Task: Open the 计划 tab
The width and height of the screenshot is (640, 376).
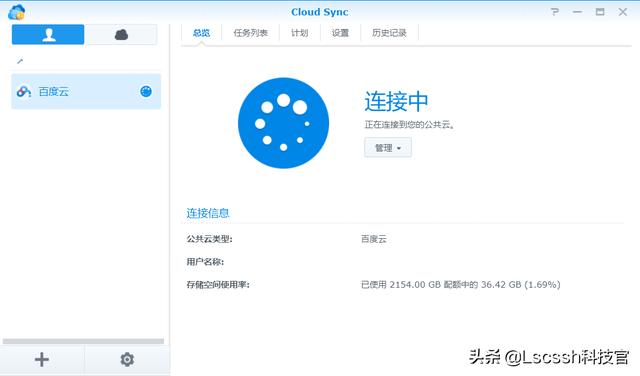Action: [x=300, y=33]
